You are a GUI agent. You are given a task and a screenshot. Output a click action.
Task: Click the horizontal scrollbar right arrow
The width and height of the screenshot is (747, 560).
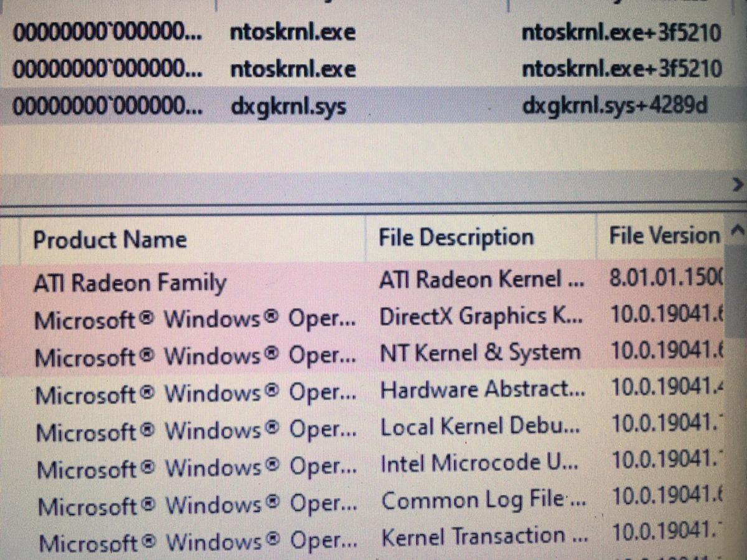click(x=738, y=184)
